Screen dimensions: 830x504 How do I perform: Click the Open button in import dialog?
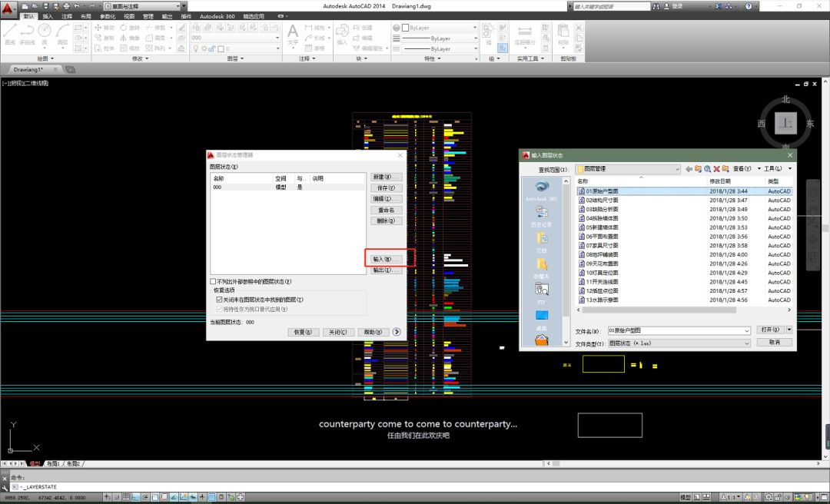pyautogui.click(x=771, y=330)
